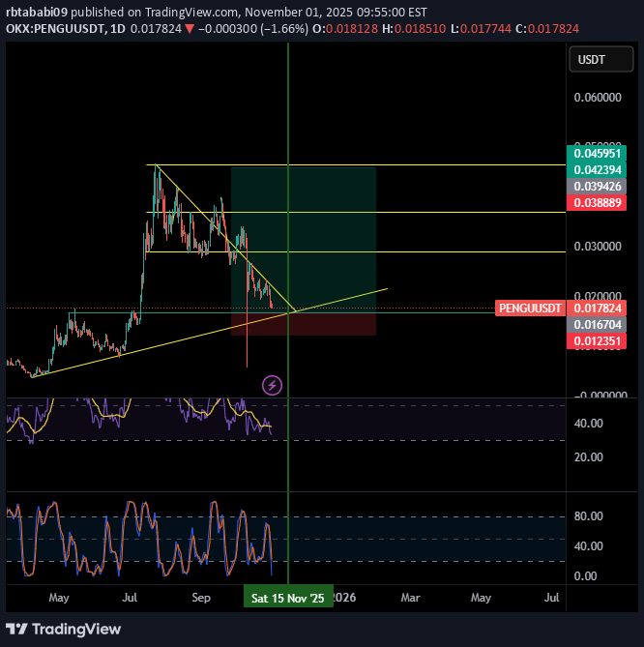Select the 0.012351 red stop price label

pos(599,341)
